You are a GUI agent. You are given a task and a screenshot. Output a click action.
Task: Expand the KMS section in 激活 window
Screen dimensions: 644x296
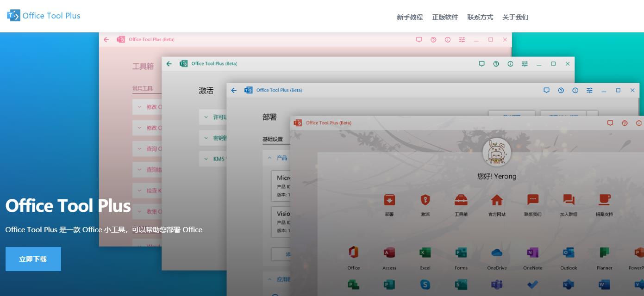click(213, 159)
